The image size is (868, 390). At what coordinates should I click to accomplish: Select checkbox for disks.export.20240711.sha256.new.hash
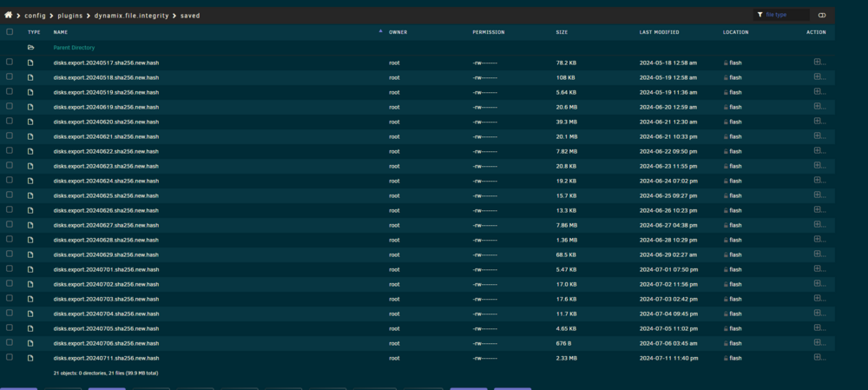tap(10, 357)
